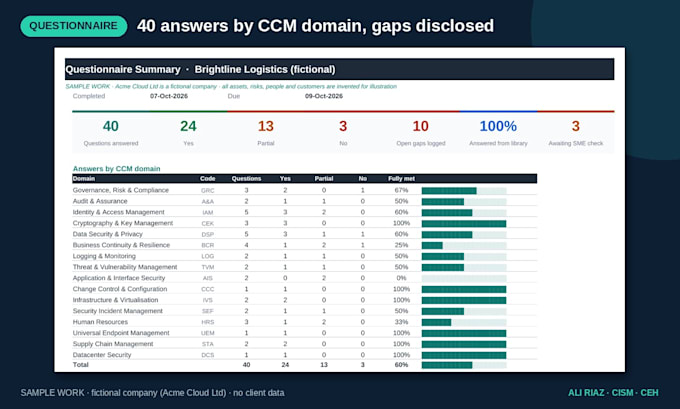The image size is (680, 409).
Task: Click the UEM code cell
Action: point(208,333)
